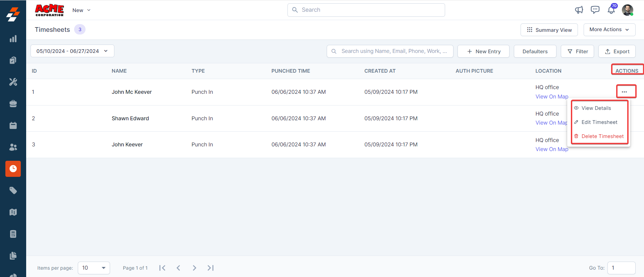Open the chat messages icon
Image resolution: width=644 pixels, height=277 pixels.
(595, 10)
